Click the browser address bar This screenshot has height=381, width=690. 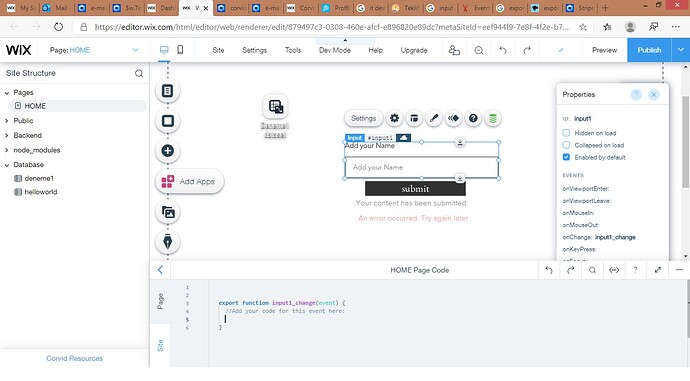[x=332, y=27]
